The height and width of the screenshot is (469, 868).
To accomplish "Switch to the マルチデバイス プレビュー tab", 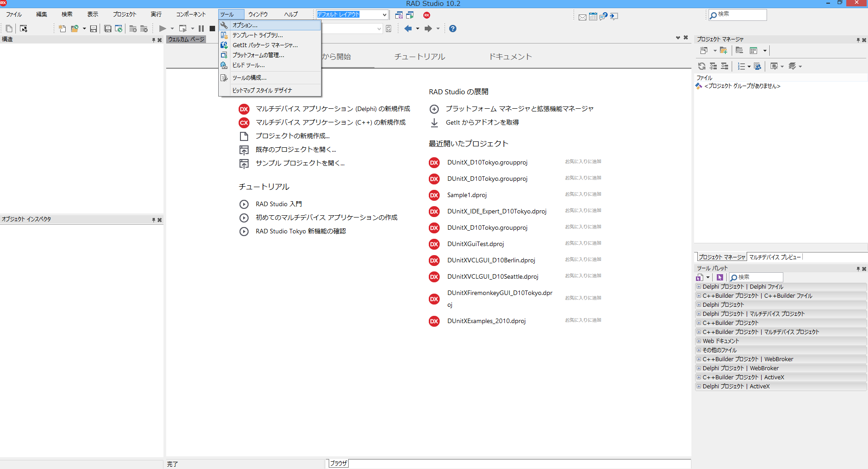I will (x=775, y=257).
